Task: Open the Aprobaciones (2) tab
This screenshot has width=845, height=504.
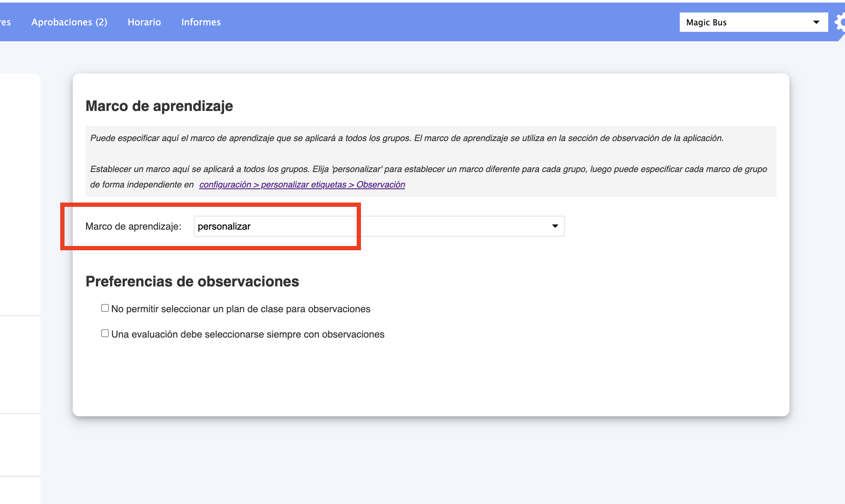Action: [x=69, y=22]
